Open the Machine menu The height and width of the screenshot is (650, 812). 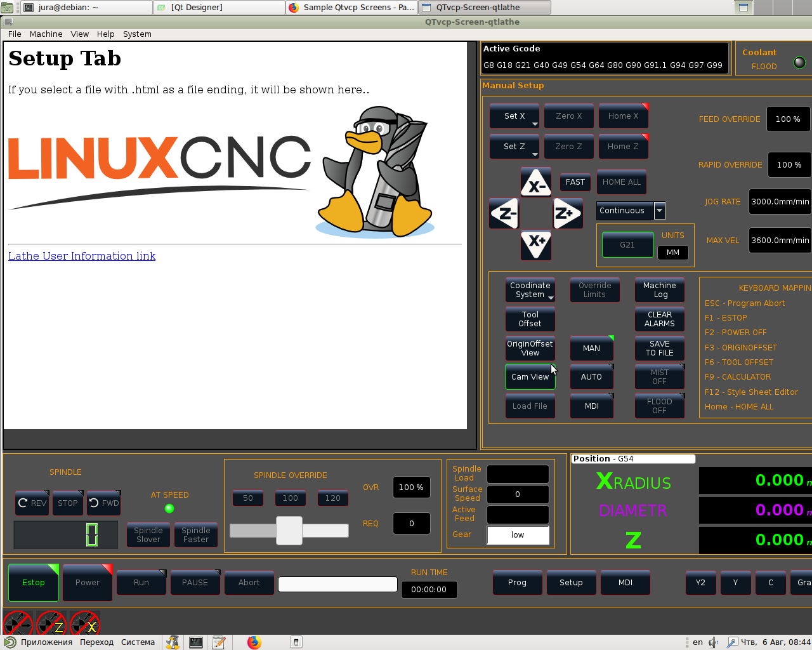pyautogui.click(x=46, y=34)
